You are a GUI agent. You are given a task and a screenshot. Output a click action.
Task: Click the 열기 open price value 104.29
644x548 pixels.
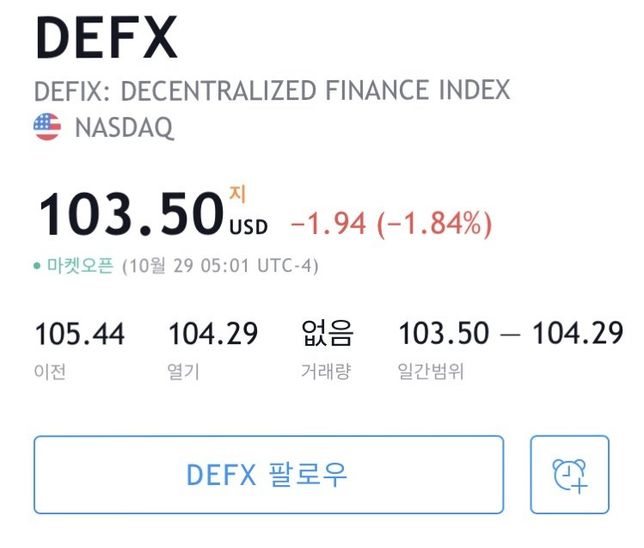213,333
